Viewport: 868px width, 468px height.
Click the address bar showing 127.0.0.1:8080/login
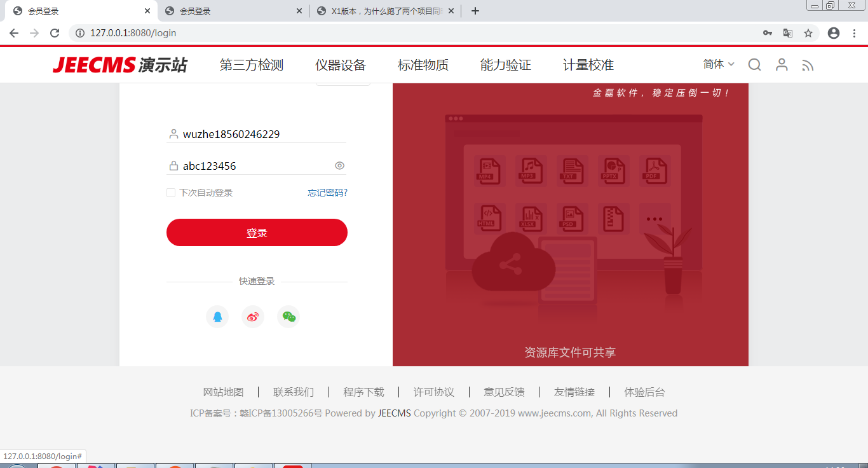pos(413,33)
